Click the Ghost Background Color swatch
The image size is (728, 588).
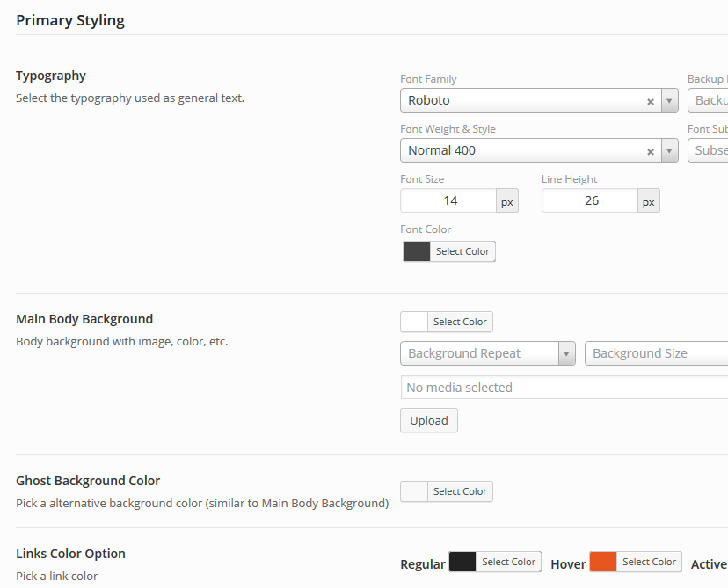click(414, 491)
